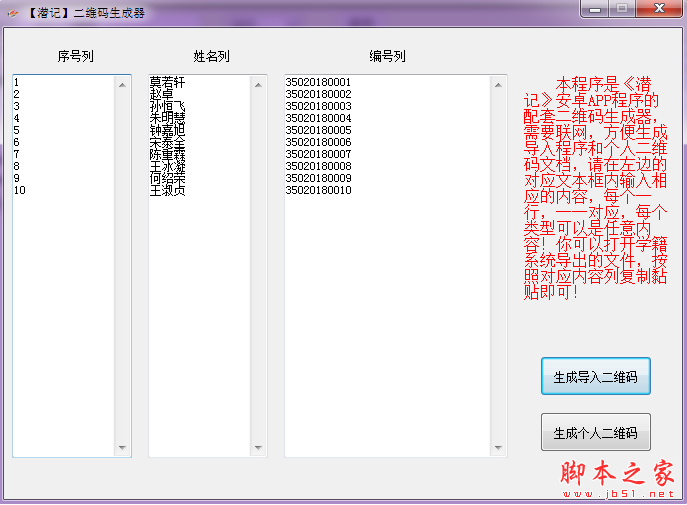Click code 35020180008 in 编号列
Image resolution: width=687 pixels, height=505 pixels.
click(x=319, y=166)
